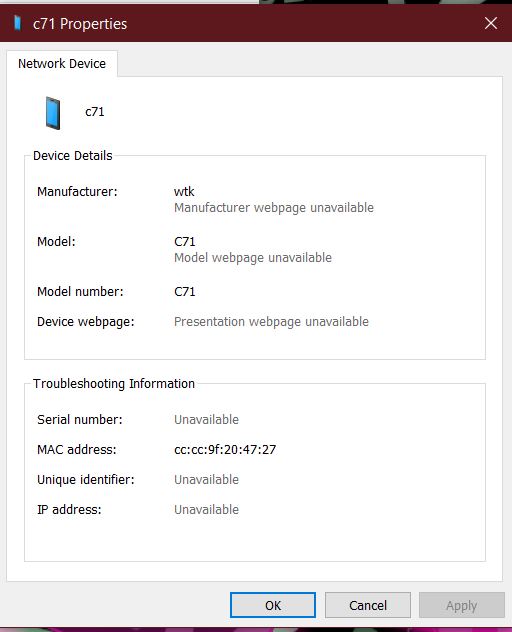Image resolution: width=512 pixels, height=632 pixels.
Task: Click Manufacturer webpage unavailable text
Action: 274,208
